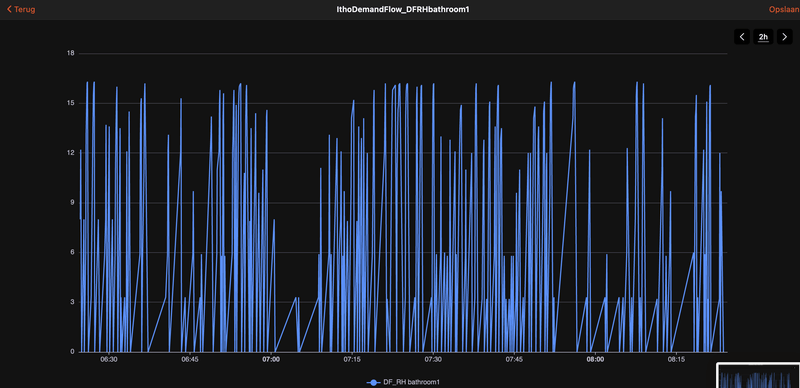Click the 12 value on the y-axis
800x388 pixels.
coord(70,153)
